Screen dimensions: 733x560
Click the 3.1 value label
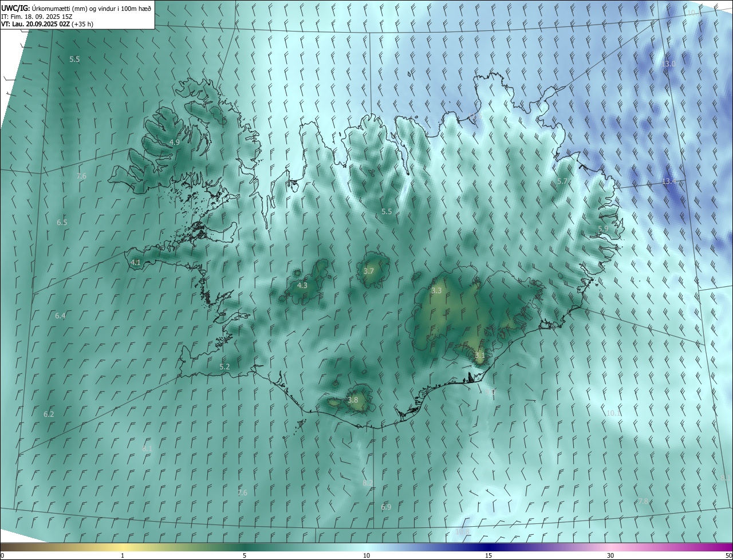[x=480, y=355]
